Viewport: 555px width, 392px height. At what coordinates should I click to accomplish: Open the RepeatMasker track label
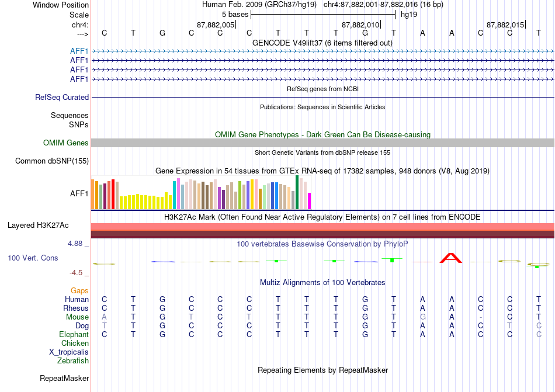pyautogui.click(x=64, y=379)
